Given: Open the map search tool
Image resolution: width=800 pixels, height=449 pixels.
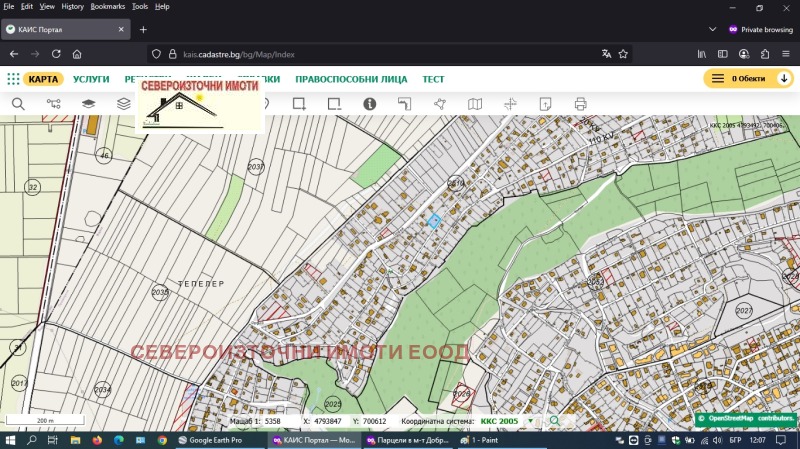Looking at the screenshot, I should [18, 104].
